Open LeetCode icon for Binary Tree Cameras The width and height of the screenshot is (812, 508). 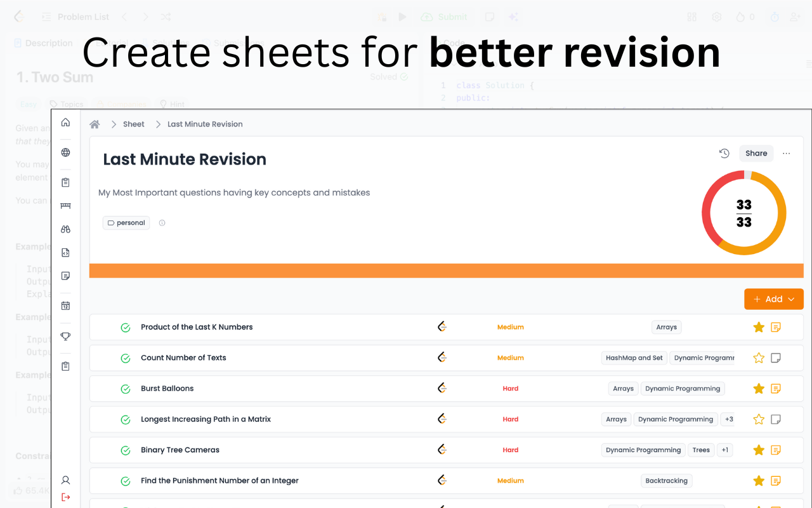coord(442,450)
